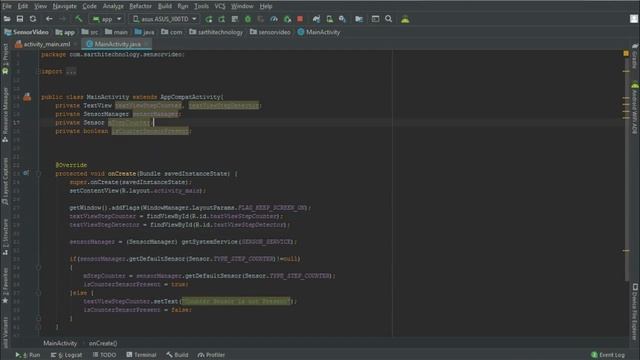Click the Back navigation arrow
This screenshot has width=640, height=360.
point(49,19)
